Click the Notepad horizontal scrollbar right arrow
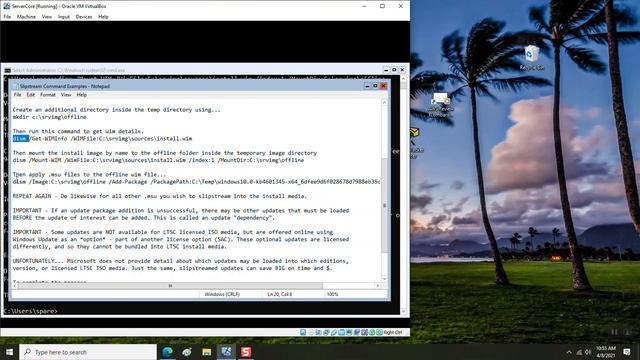Viewport: 640px width, 360px height. click(x=378, y=286)
